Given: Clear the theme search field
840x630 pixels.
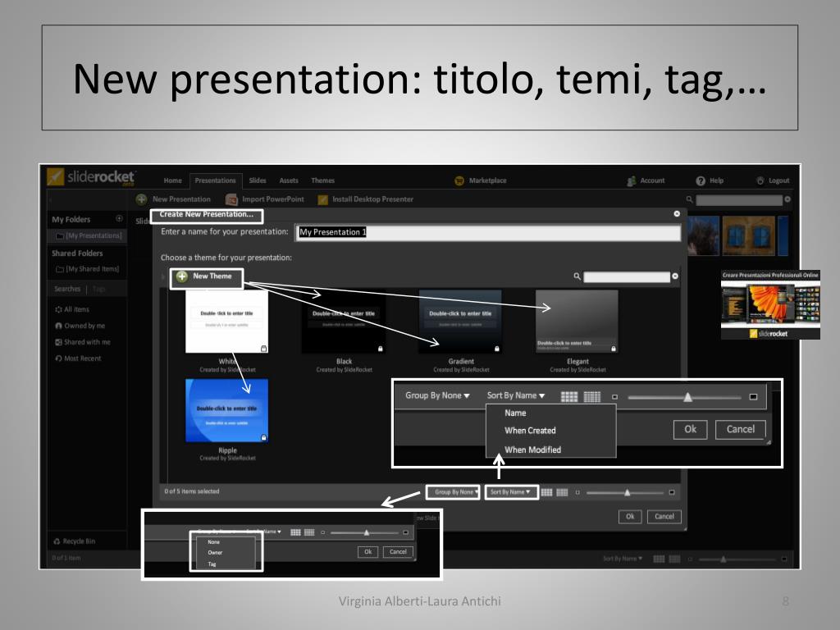Looking at the screenshot, I should 675,276.
